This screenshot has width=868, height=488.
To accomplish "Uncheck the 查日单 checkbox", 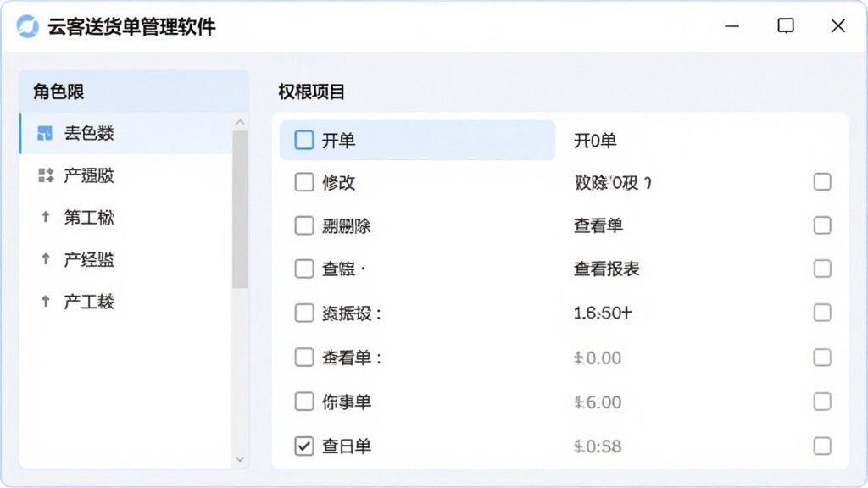I will tap(304, 446).
